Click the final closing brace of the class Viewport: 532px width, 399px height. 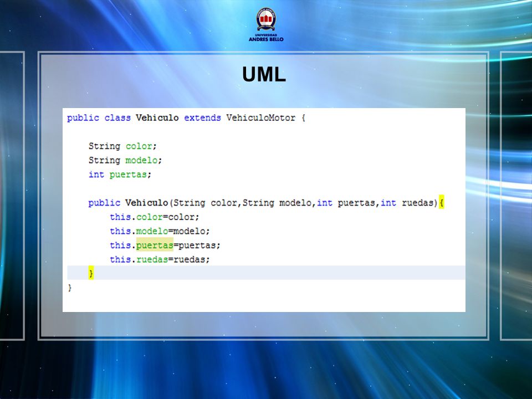(x=70, y=288)
